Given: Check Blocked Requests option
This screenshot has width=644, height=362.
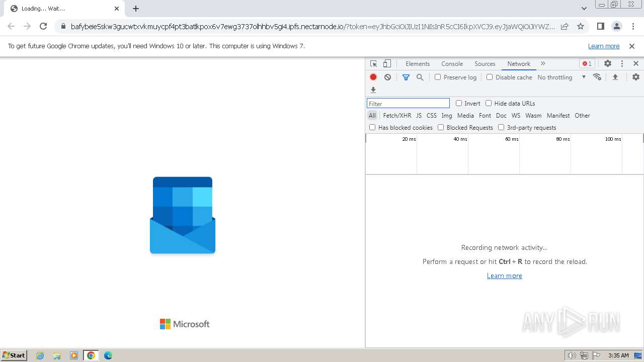Looking at the screenshot, I should pos(441,127).
